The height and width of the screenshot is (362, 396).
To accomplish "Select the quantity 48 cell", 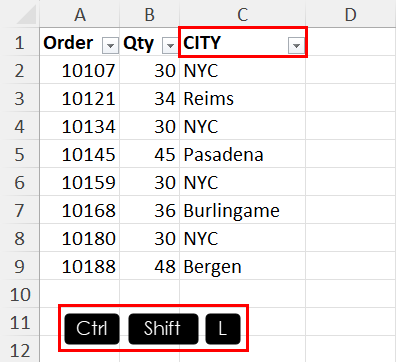I will (x=150, y=266).
